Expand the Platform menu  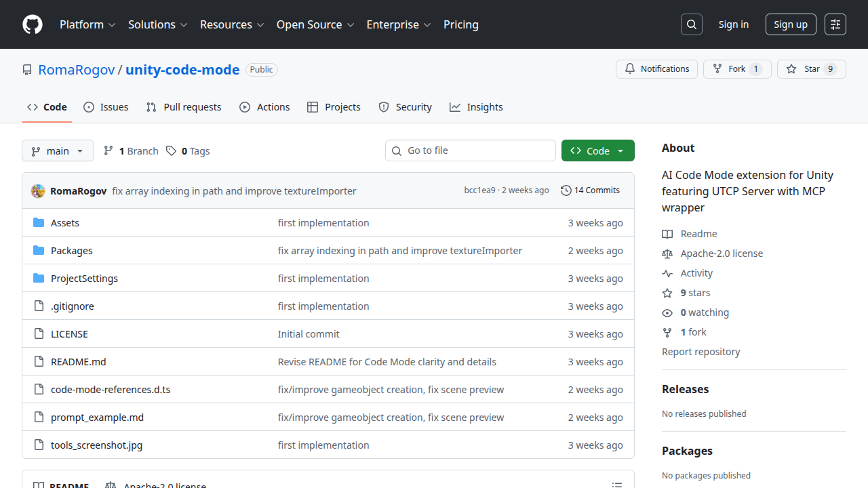pyautogui.click(x=87, y=24)
